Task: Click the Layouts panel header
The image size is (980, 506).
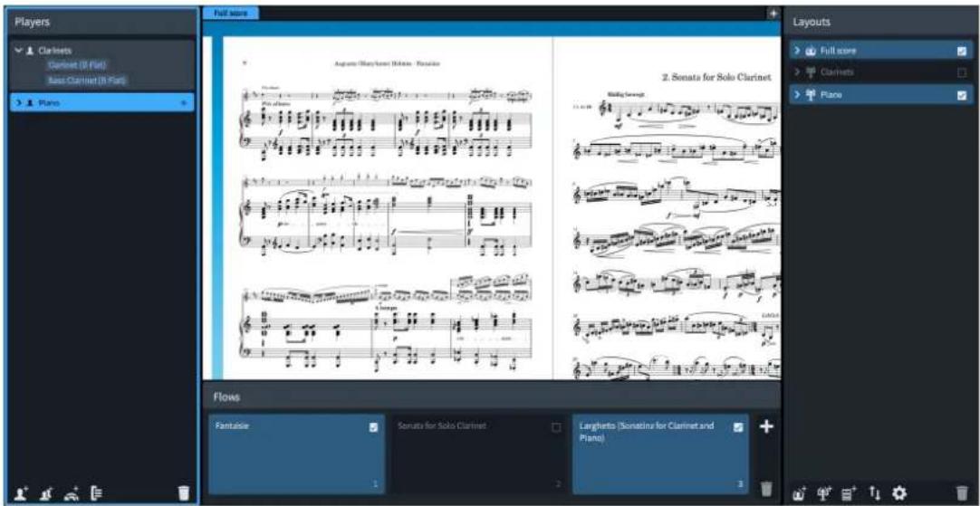Action: pyautogui.click(x=880, y=22)
